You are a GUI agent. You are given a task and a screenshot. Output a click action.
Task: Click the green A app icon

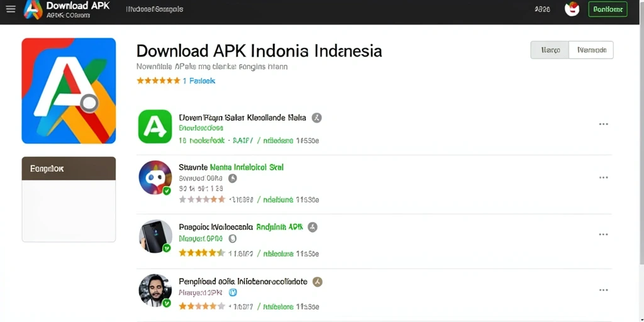pos(155,126)
